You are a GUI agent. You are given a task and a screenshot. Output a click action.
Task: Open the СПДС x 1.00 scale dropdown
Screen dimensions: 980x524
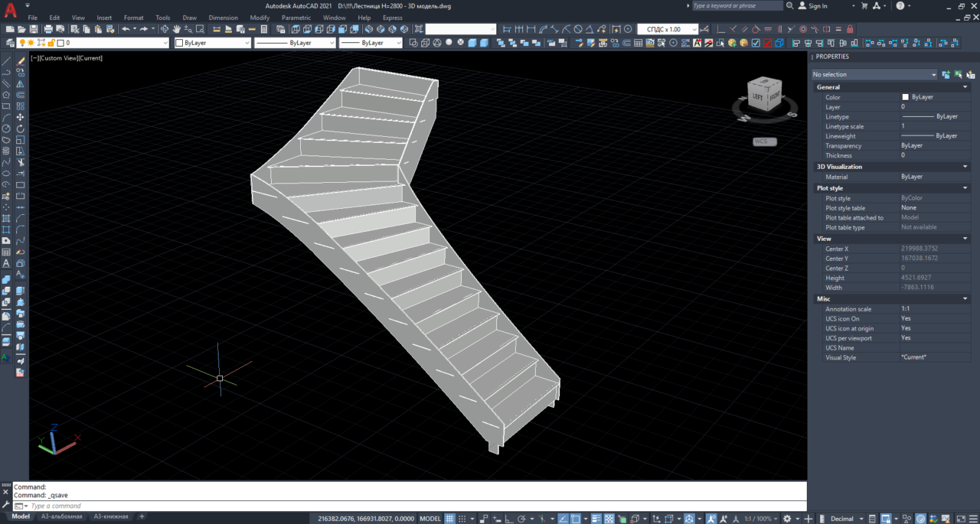tap(668, 29)
